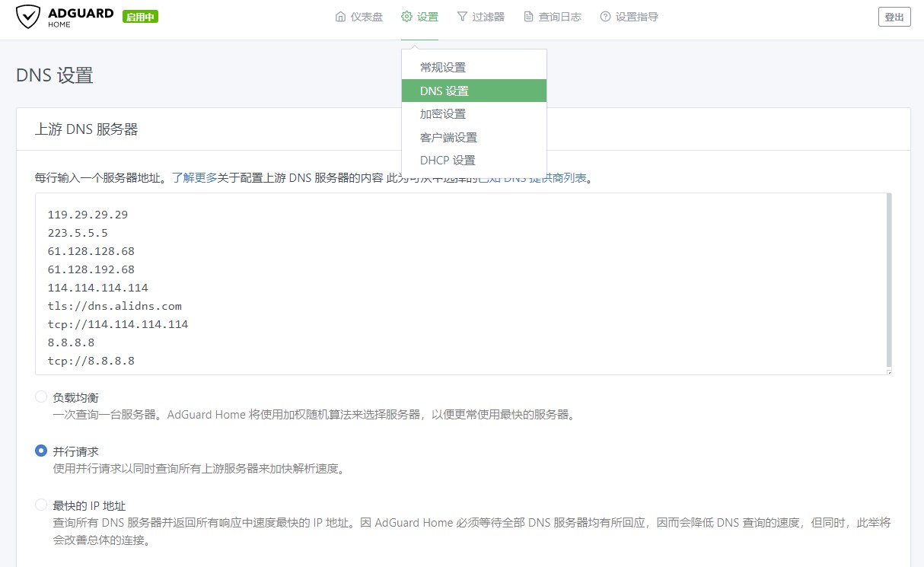Click the settings gear icon

coord(406,17)
